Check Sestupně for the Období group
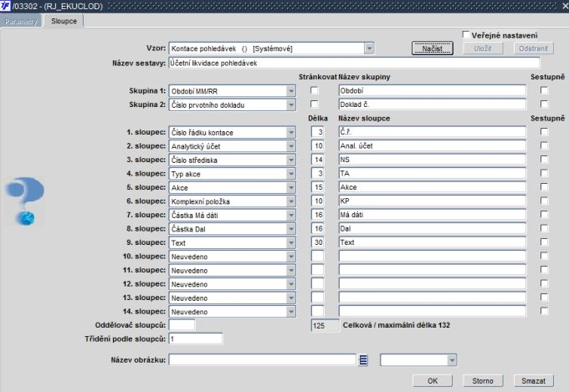This screenshot has width=569, height=392. point(544,90)
